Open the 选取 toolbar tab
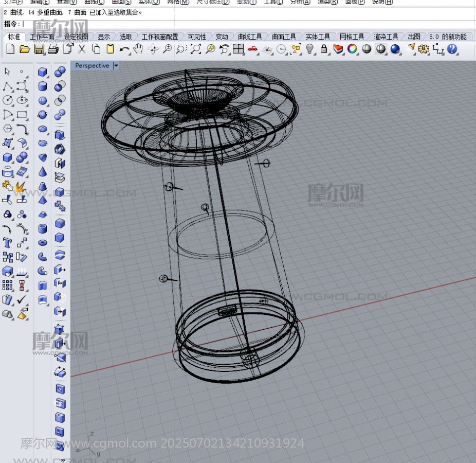476x463 pixels. (x=125, y=37)
